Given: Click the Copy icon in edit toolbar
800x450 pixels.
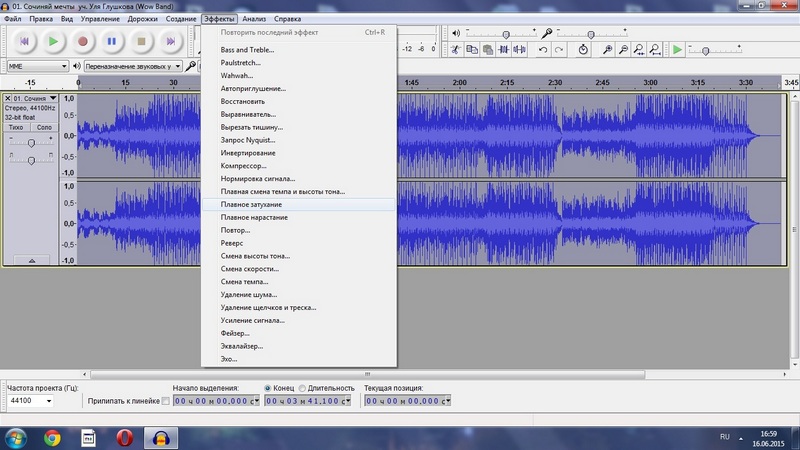Looking at the screenshot, I should point(472,49).
